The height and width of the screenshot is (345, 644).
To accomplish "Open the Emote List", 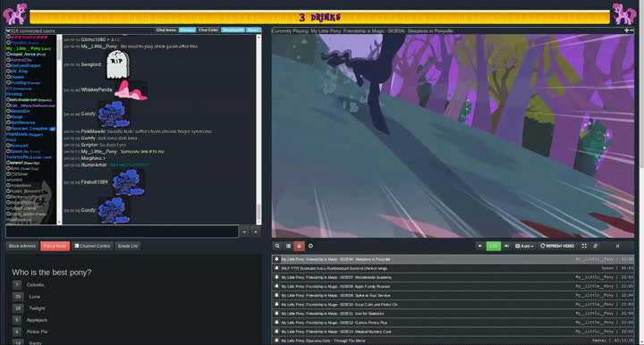I will click(x=128, y=246).
